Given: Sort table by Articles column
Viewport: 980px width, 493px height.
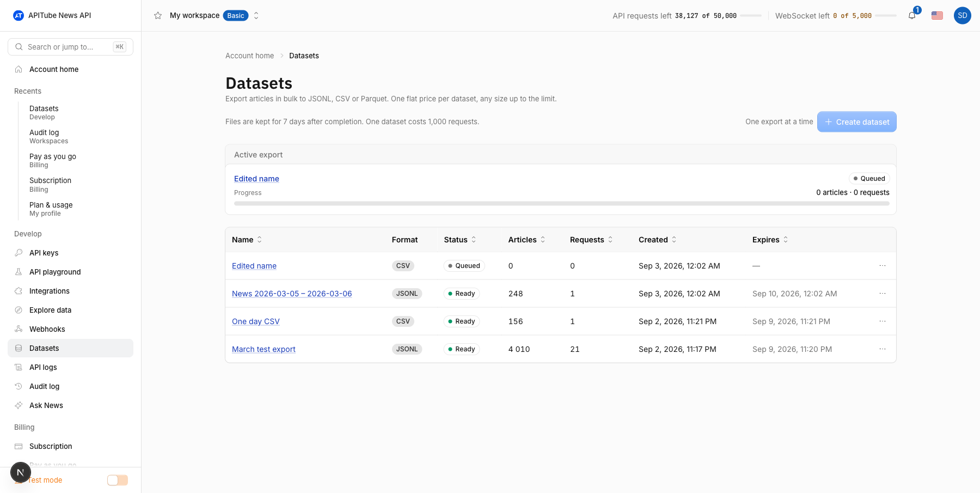Looking at the screenshot, I should (x=526, y=240).
